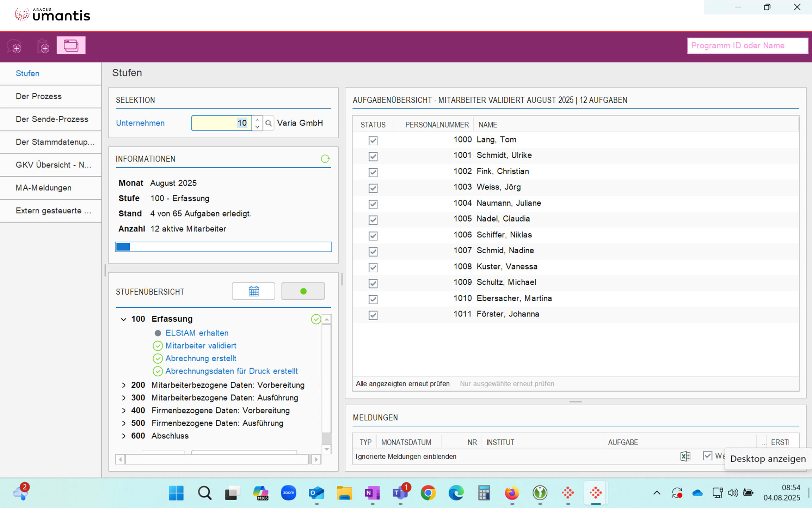Collapse the 100 Erfassung stage
Image resolution: width=812 pixels, height=508 pixels.
[123, 319]
